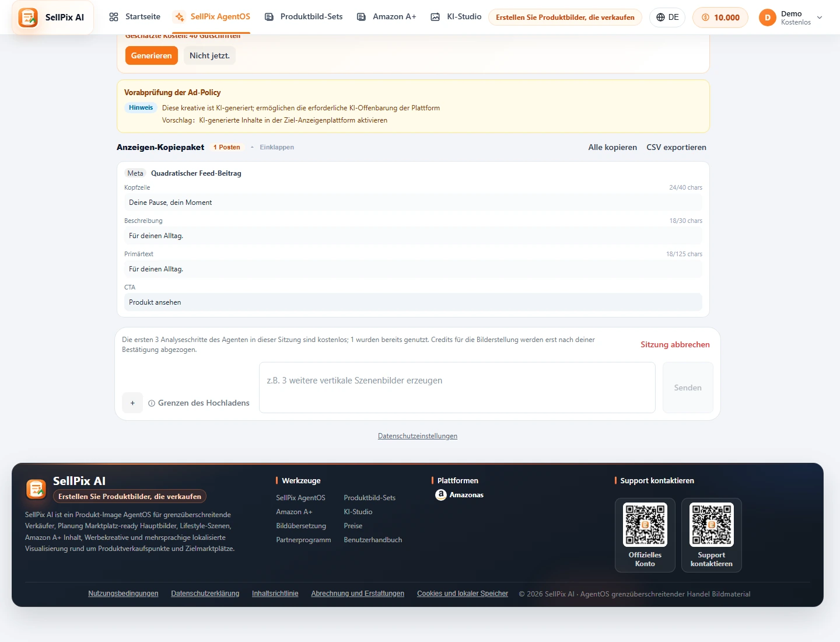Click CSV exportieren

pos(676,147)
